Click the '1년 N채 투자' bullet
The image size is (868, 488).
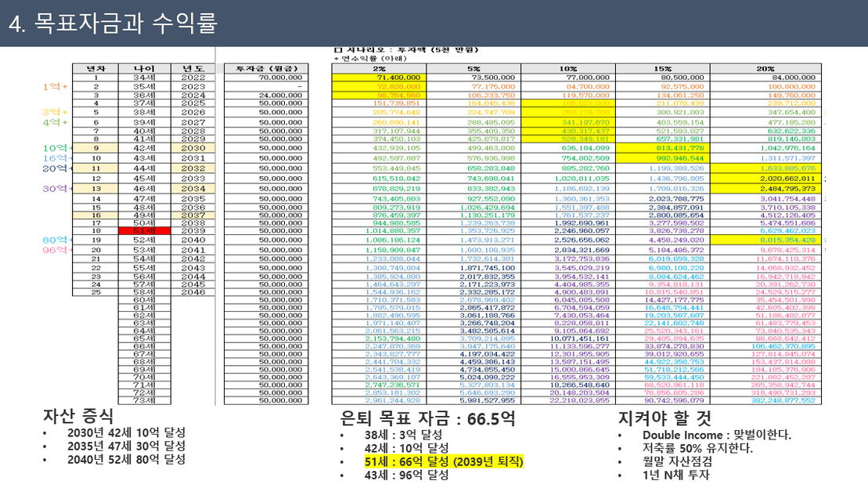pos(675,475)
